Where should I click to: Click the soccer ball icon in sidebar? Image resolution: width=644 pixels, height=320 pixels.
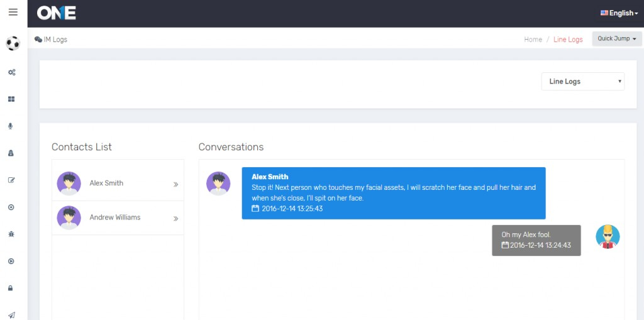[13, 43]
